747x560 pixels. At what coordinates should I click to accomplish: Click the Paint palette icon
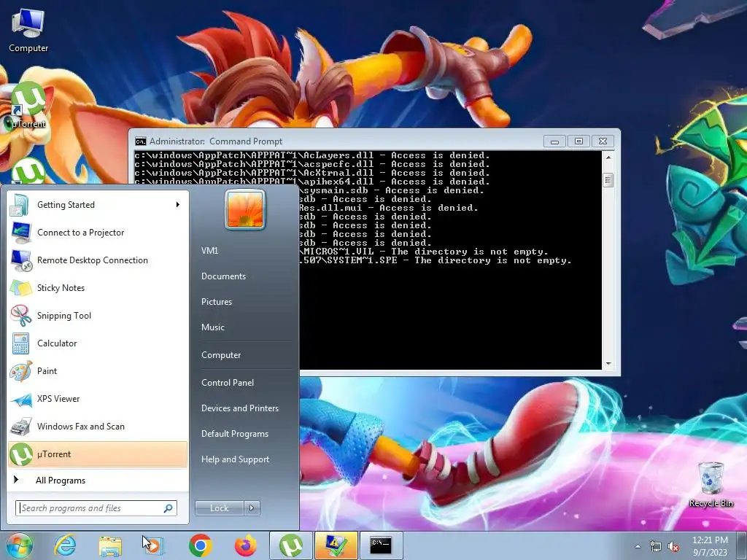20,371
